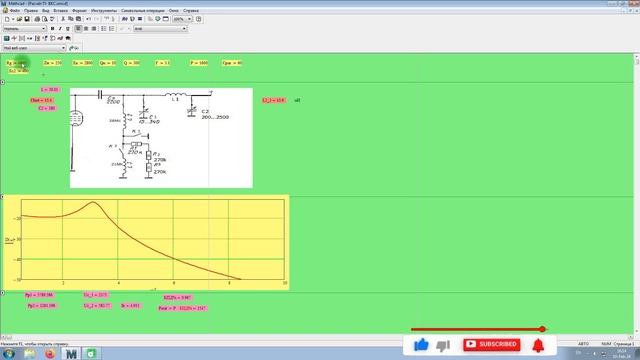Toggle underline text formatting
This screenshot has width=640, height=360.
point(68,29)
